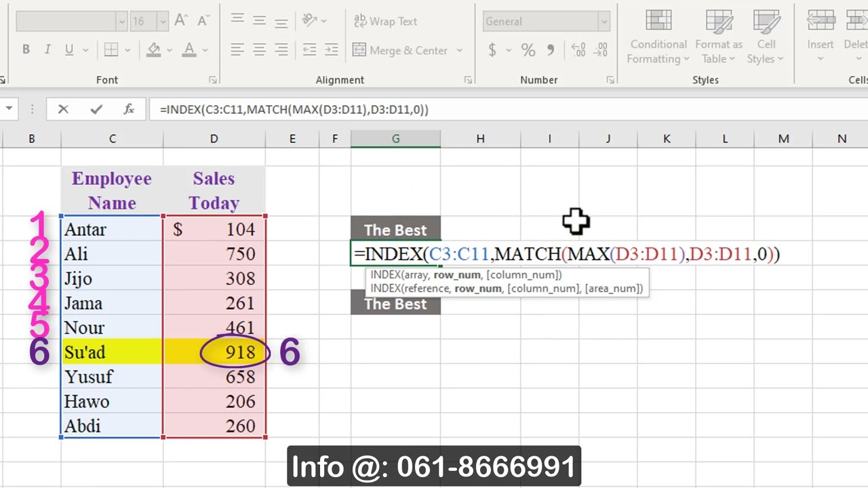This screenshot has width=868, height=488.
Task: Apply Underline formatting
Action: [69, 50]
